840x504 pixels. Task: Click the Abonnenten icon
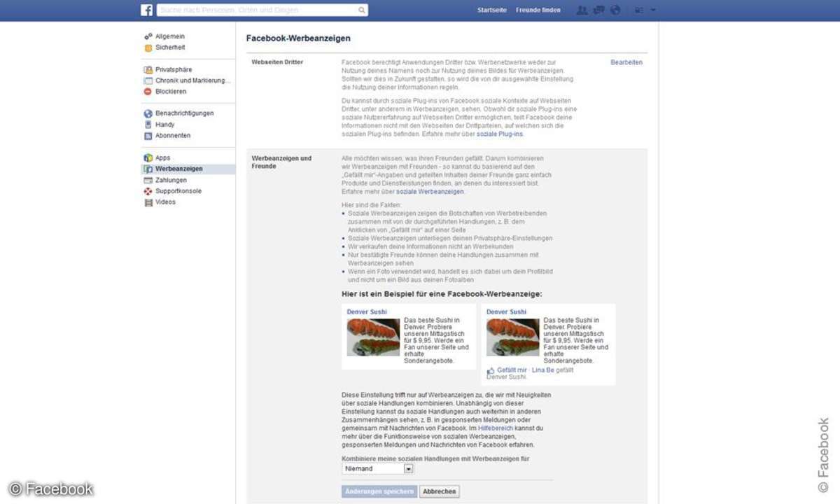click(148, 136)
